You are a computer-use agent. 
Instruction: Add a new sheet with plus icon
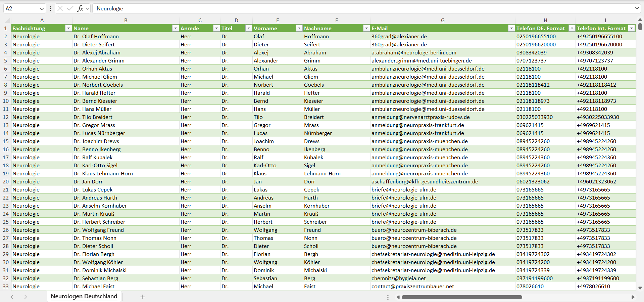click(x=143, y=297)
